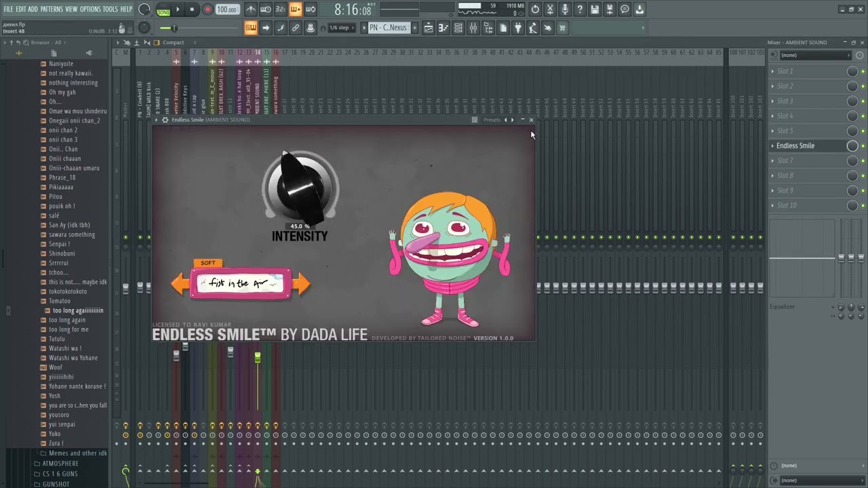Open the FILE menu
Screen dimensions: 868x488
pyautogui.click(x=8, y=9)
